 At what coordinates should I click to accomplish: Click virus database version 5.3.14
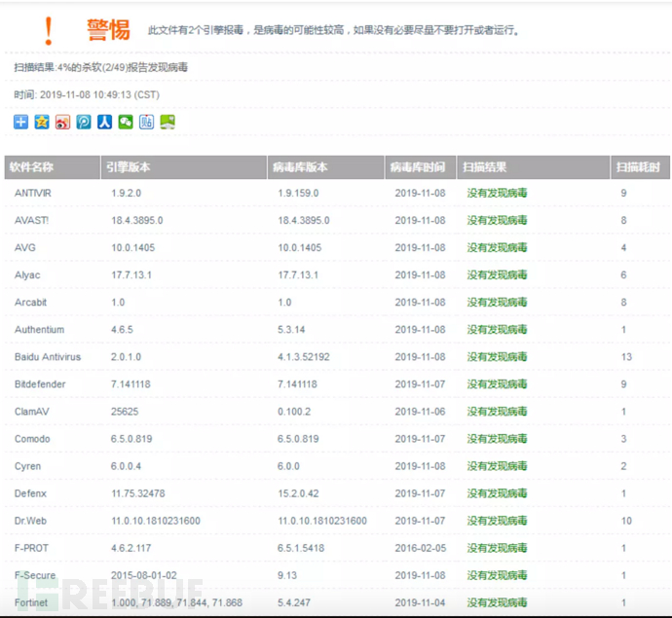(291, 330)
